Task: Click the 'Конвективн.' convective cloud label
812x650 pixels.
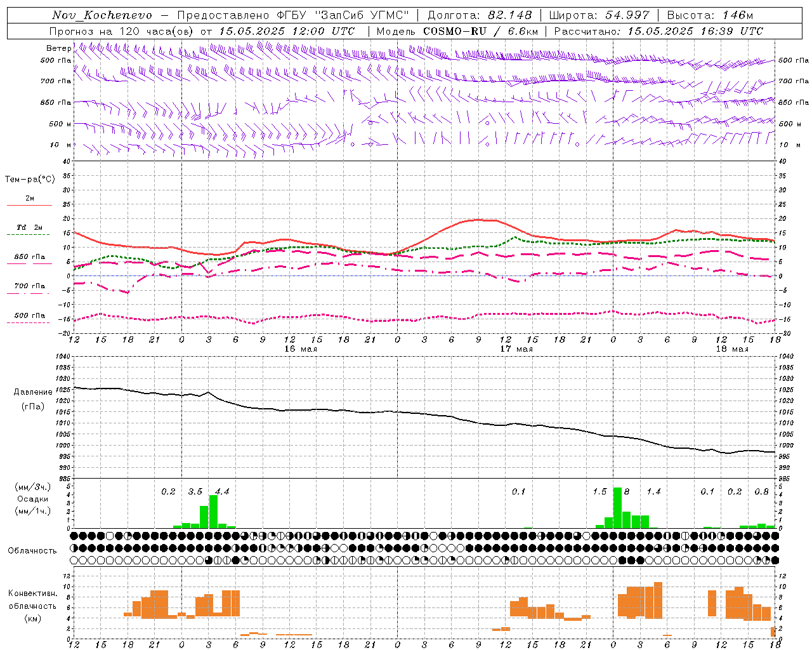Action: (33, 594)
